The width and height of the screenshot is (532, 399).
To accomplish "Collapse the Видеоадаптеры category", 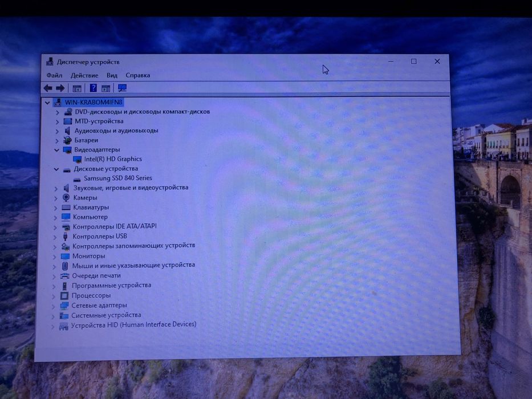I will pos(56,150).
